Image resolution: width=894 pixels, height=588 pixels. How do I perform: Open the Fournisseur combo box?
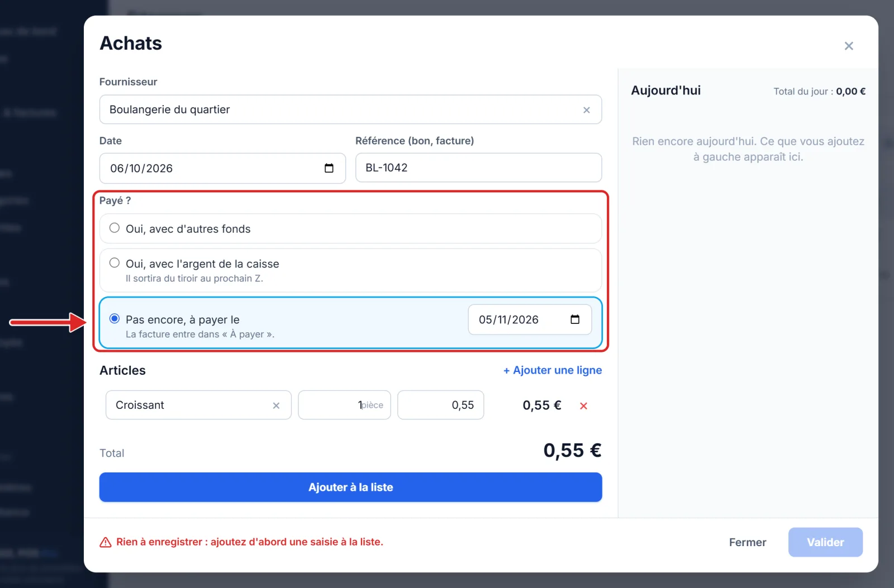(x=350, y=109)
